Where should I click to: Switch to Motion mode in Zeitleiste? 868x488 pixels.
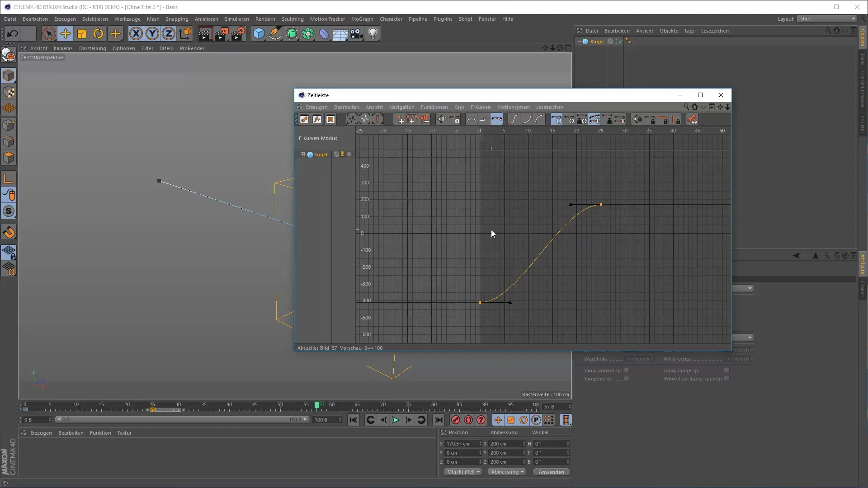coord(330,119)
